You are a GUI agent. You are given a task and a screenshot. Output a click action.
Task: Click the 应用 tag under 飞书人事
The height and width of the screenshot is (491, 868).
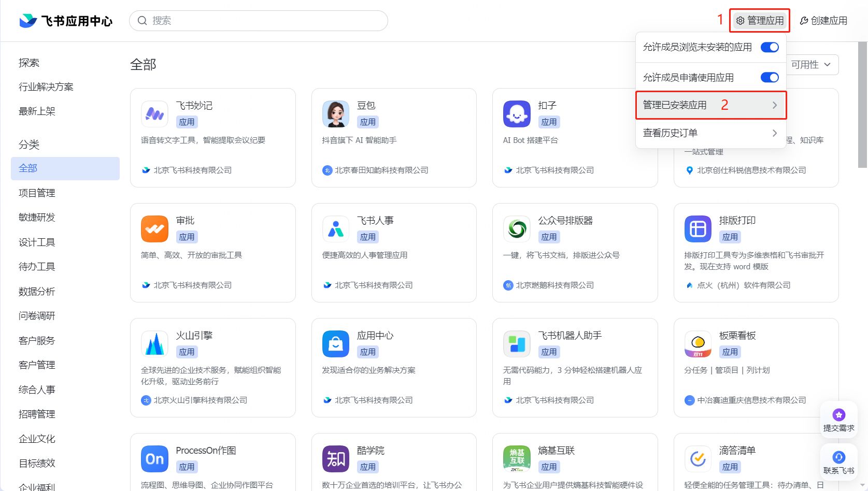coord(368,237)
